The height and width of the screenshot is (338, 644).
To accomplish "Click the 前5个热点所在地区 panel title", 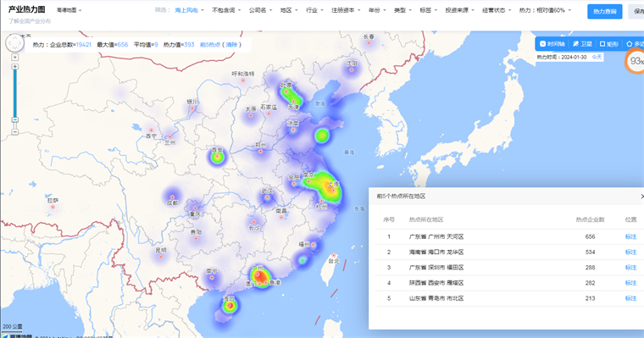I will (x=401, y=197).
